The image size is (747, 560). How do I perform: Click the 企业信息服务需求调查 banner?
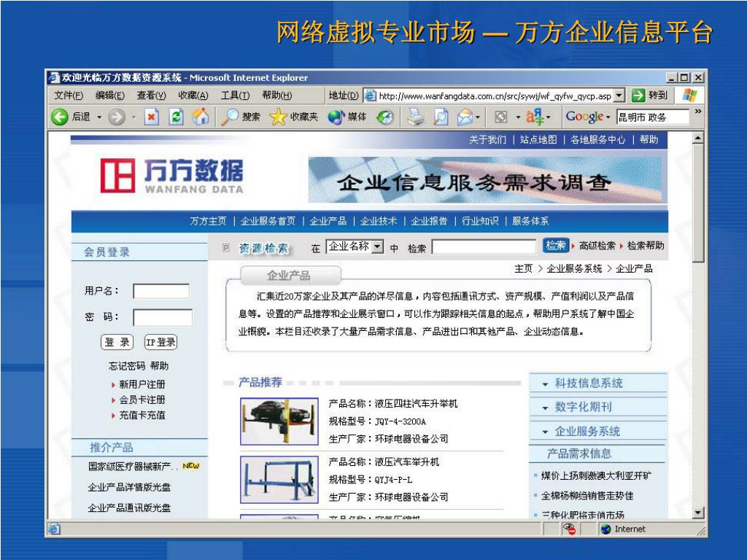point(484,180)
